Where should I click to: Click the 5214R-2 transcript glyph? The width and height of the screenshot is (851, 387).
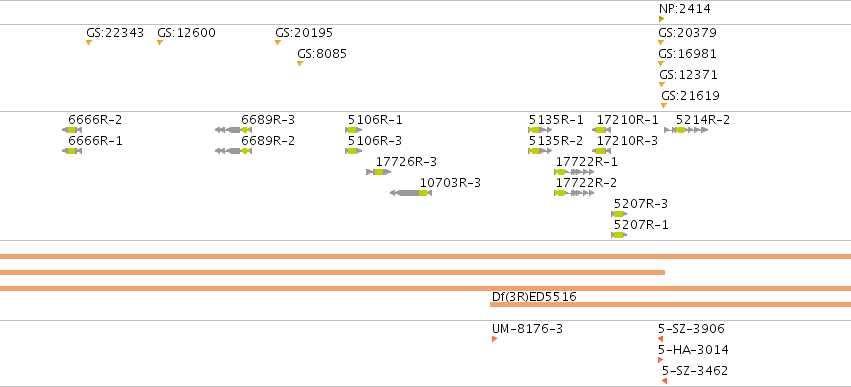pos(687,130)
